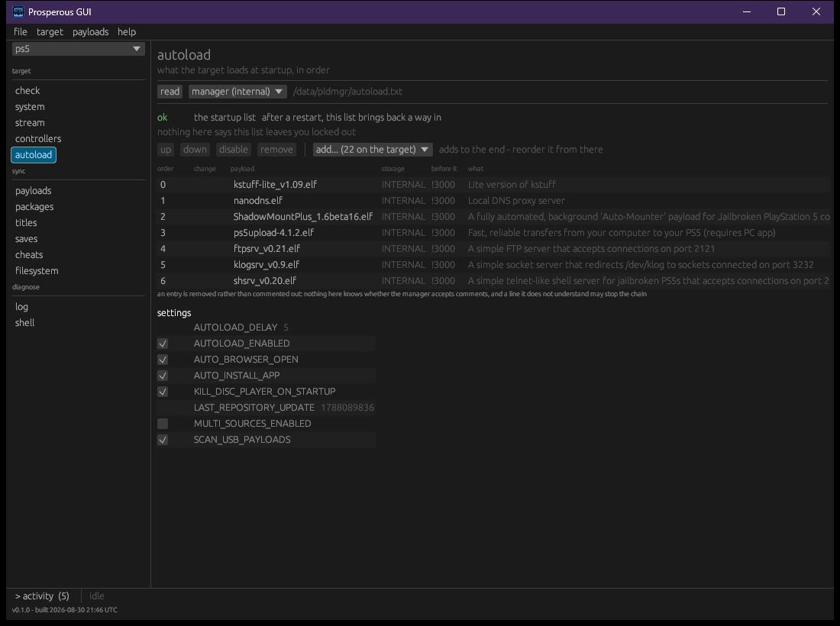840x626 pixels.
Task: Enable the MULTI_SOURCES_ENABLED checkbox
Action: point(163,424)
